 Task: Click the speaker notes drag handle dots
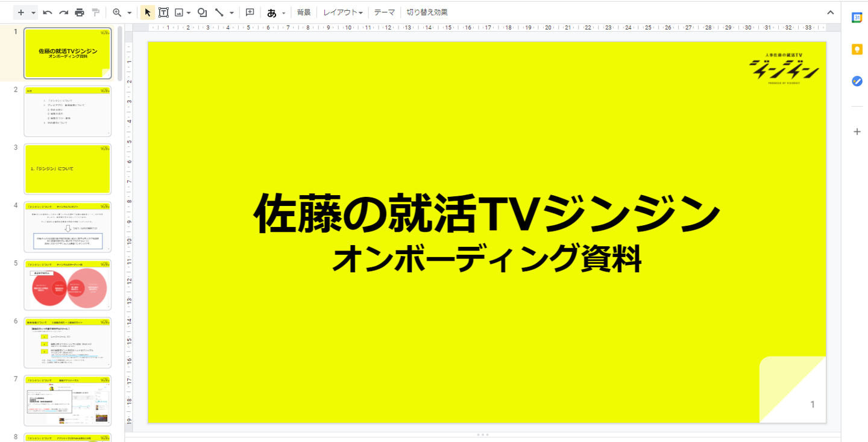tap(482, 434)
